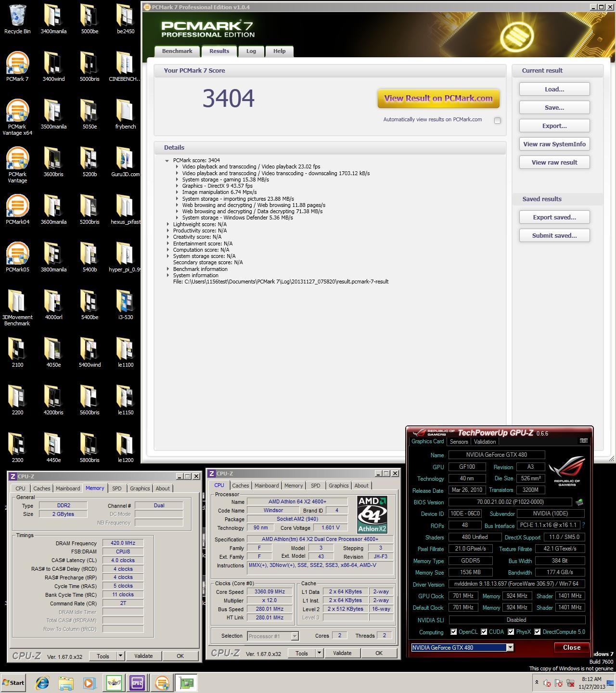Click the View raw result button
This screenshot has height=693, width=616.
(554, 163)
